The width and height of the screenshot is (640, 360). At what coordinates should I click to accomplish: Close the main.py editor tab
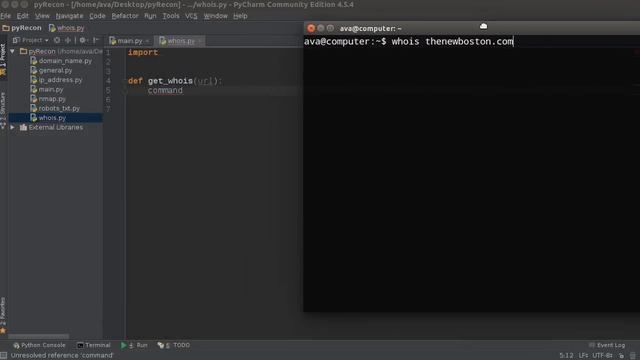tap(147, 41)
